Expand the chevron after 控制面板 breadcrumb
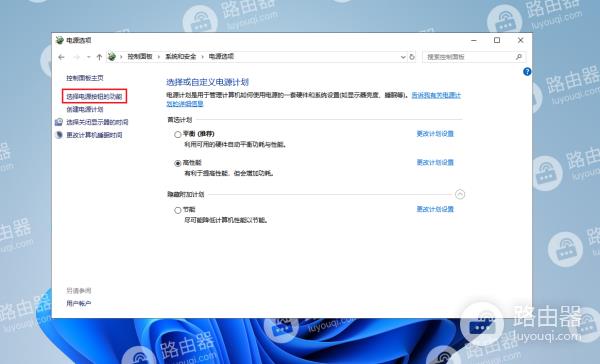This screenshot has width=600, height=364. (x=159, y=57)
